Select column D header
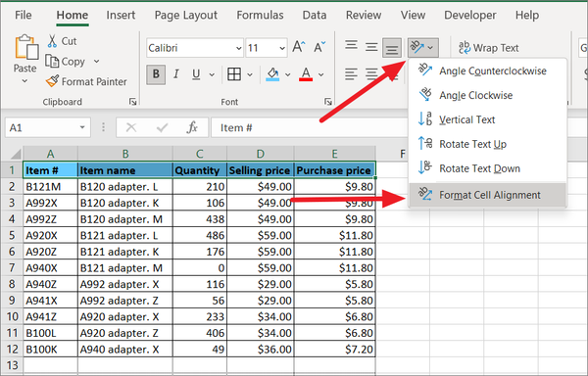The width and height of the screenshot is (588, 376). pyautogui.click(x=261, y=154)
